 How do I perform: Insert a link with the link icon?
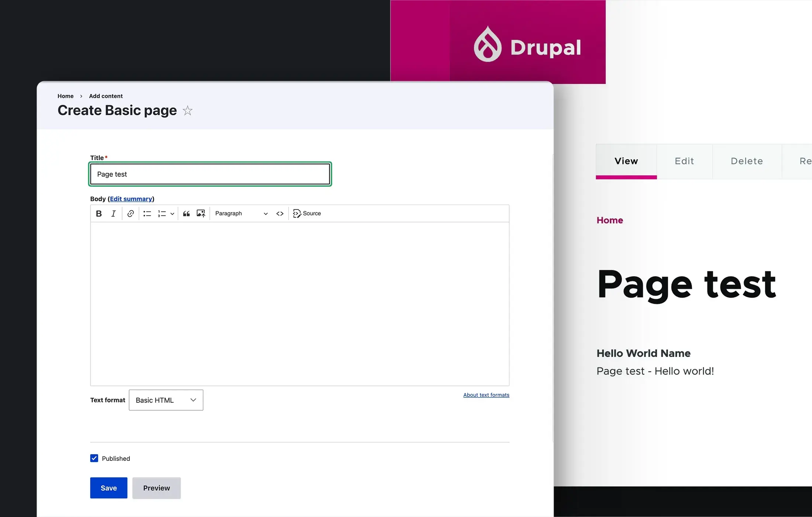point(130,213)
